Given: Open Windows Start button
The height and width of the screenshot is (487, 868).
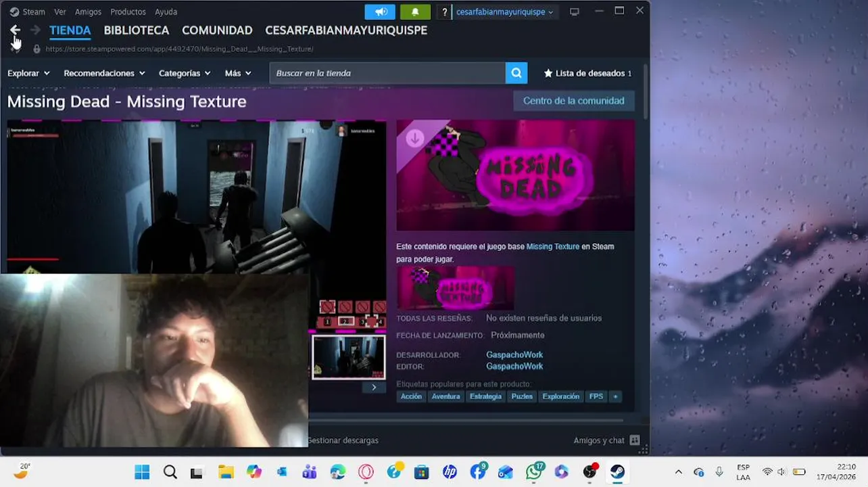Looking at the screenshot, I should 142,472.
